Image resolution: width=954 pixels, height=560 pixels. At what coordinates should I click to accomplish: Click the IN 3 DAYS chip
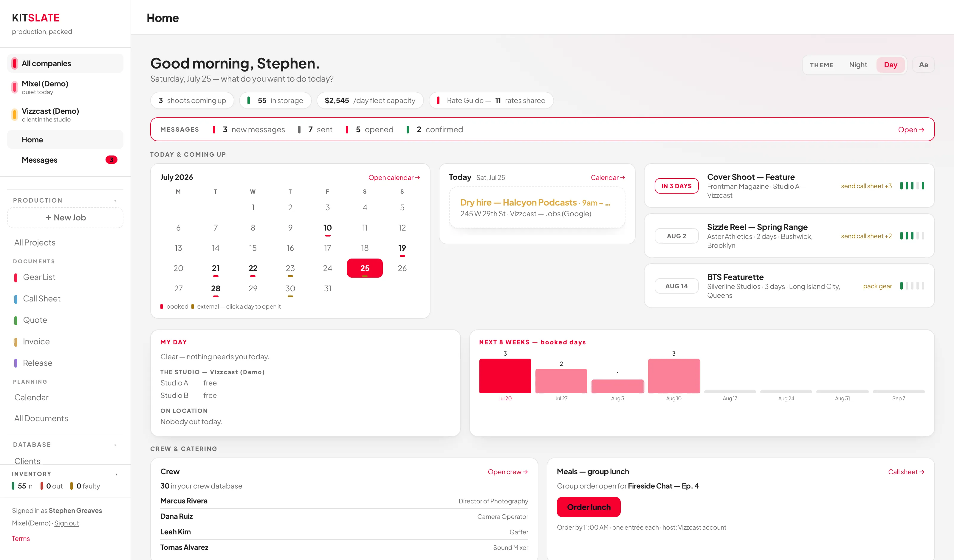tap(676, 186)
